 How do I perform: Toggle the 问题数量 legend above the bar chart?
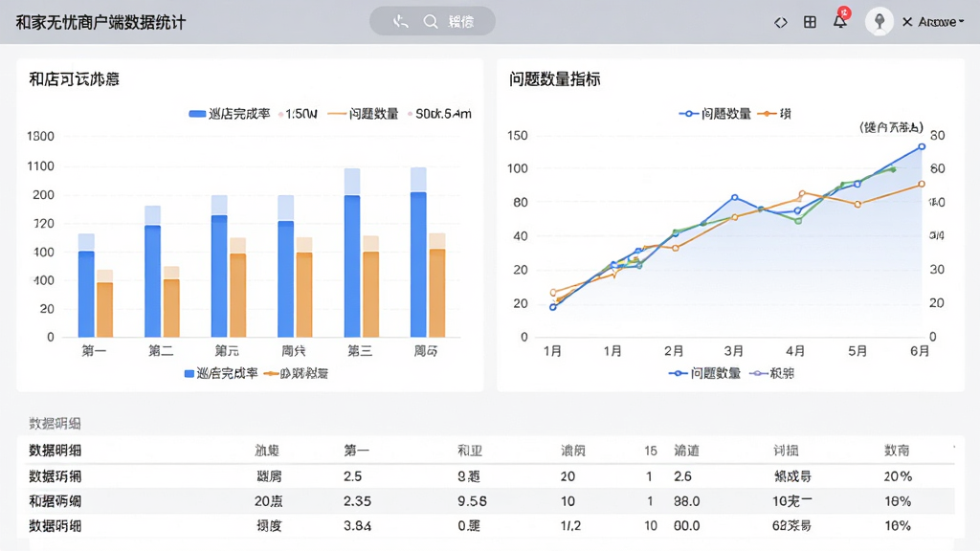(363, 114)
